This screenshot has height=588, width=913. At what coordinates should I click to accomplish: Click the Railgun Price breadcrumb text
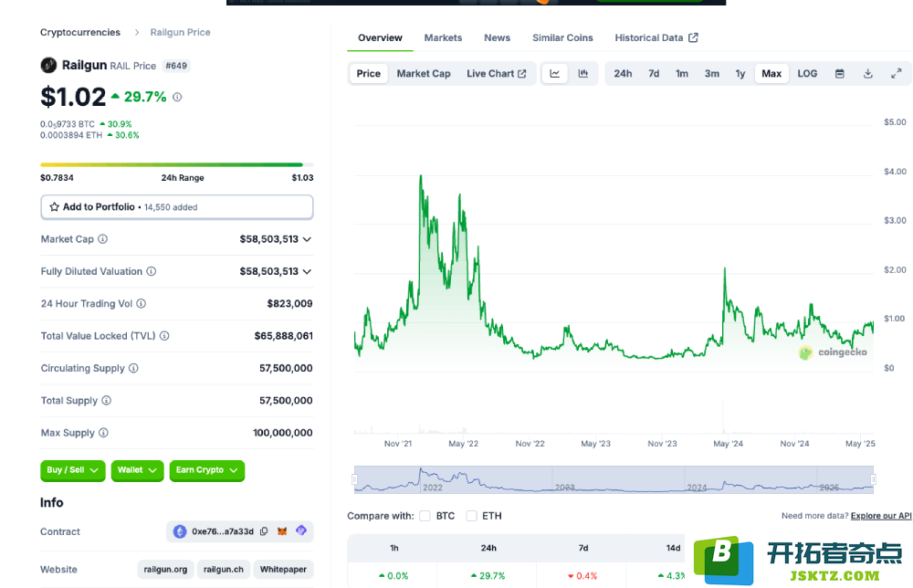pos(181,32)
